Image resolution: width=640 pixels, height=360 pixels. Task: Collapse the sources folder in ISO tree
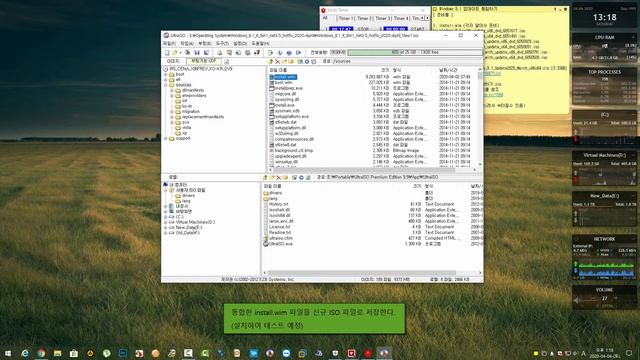point(166,85)
